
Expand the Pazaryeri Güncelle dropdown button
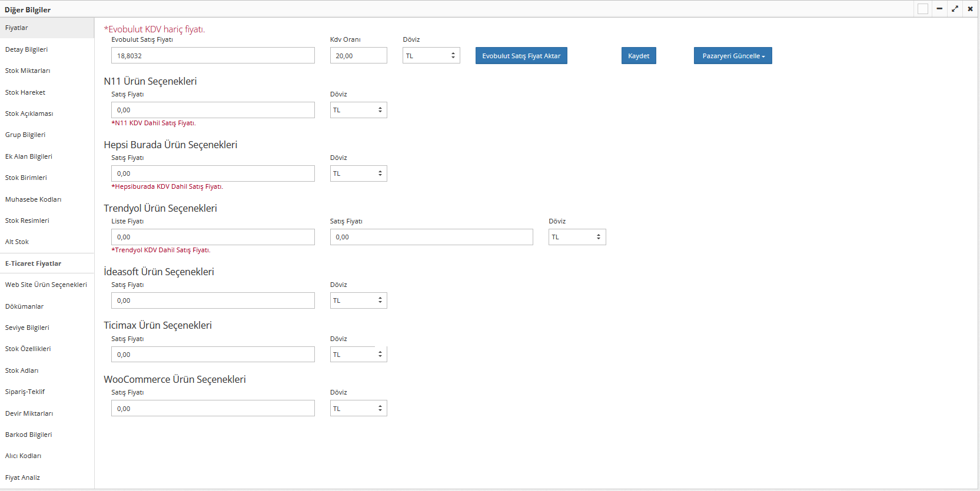click(733, 56)
